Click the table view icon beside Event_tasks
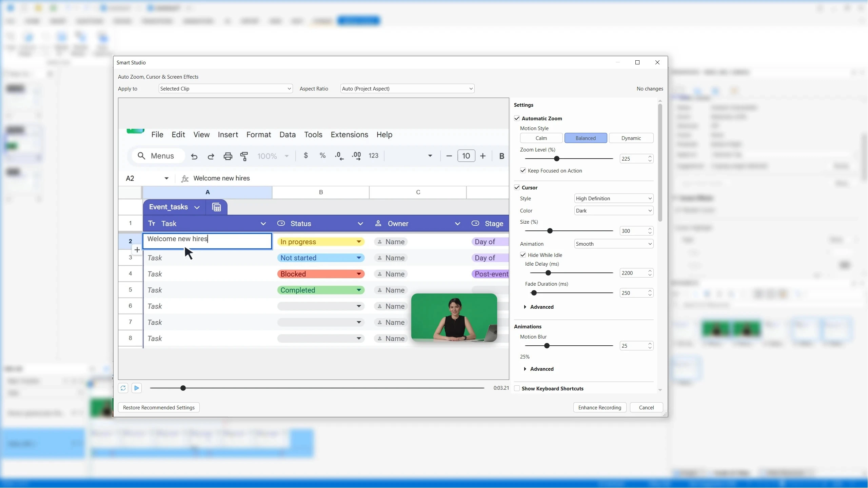868x488 pixels. coord(217,207)
